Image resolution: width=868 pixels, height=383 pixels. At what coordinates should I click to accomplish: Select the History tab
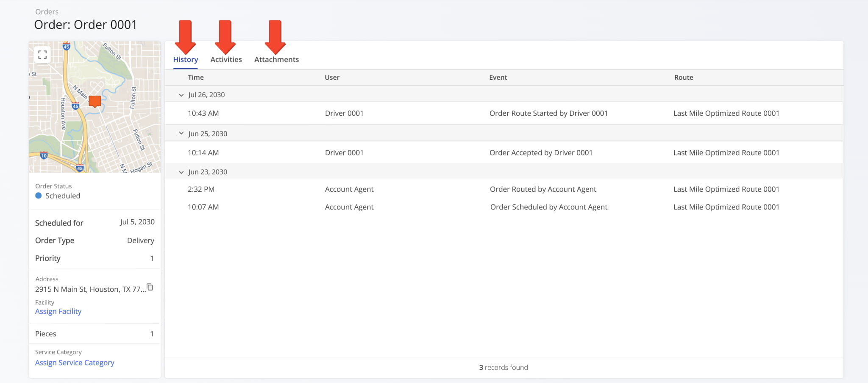click(x=185, y=59)
